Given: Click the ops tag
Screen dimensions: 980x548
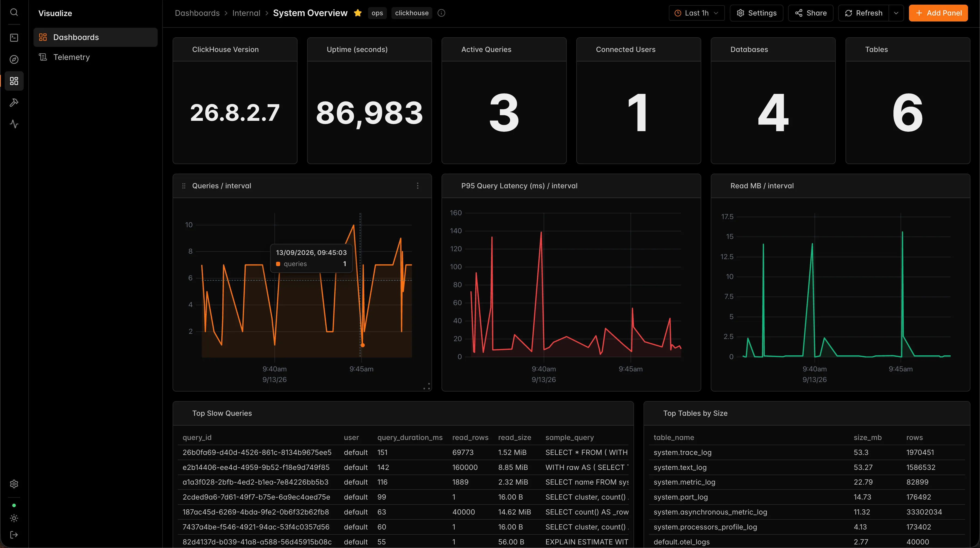Looking at the screenshot, I should coord(377,13).
